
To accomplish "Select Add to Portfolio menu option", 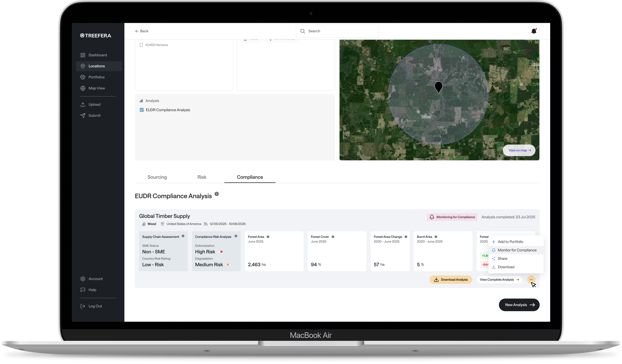I will click(x=510, y=242).
